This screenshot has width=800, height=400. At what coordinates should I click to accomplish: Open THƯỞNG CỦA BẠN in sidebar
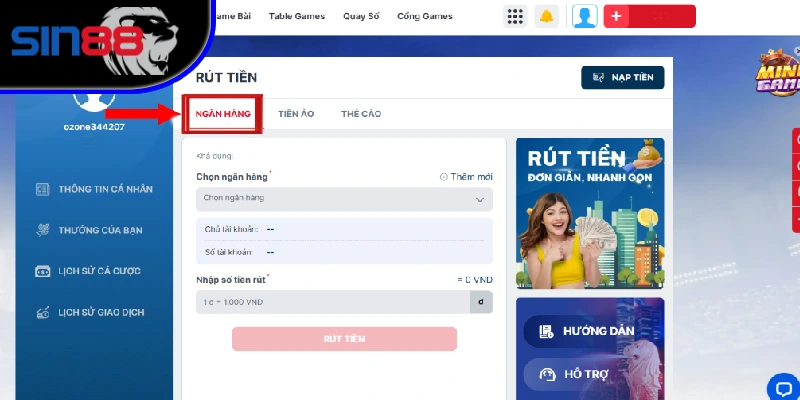point(100,230)
